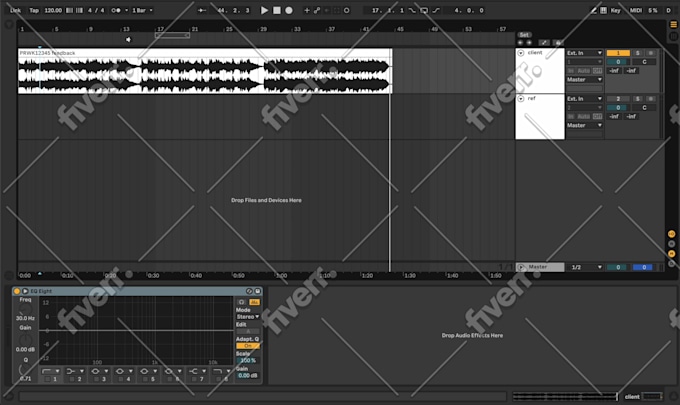Solo the client track

click(638, 53)
